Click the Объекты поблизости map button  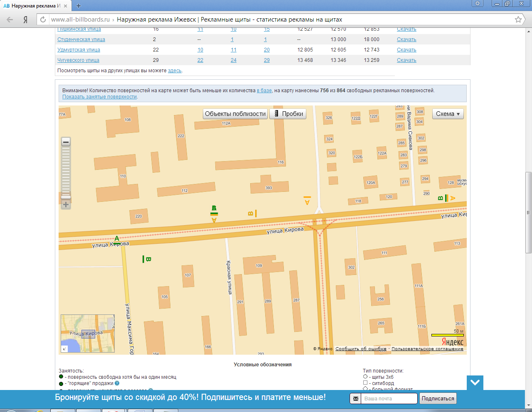pyautogui.click(x=235, y=114)
